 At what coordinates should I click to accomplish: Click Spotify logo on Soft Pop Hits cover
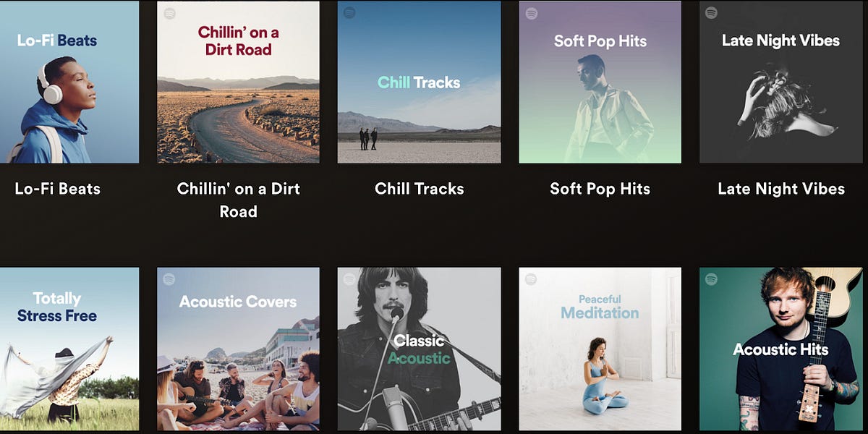click(531, 12)
